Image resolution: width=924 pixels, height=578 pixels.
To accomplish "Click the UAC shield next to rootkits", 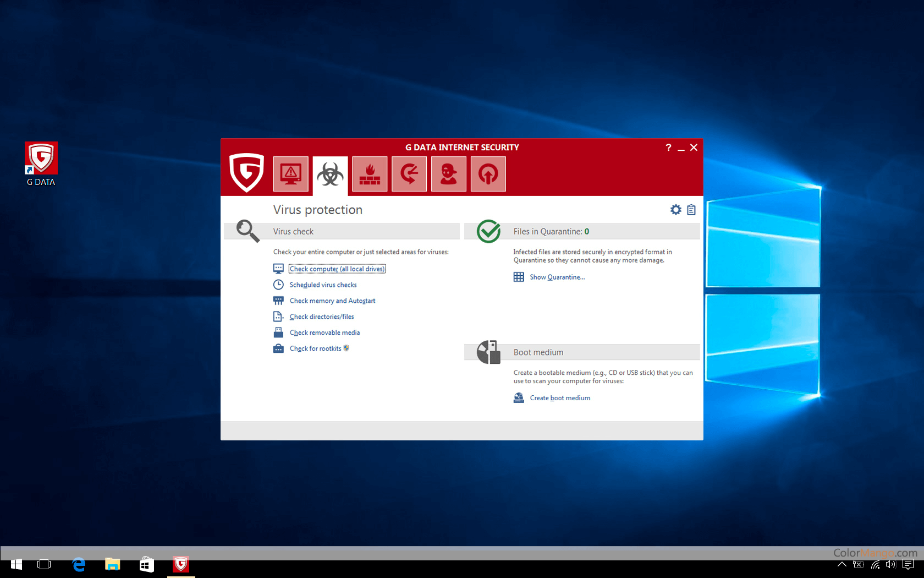I will tap(346, 348).
